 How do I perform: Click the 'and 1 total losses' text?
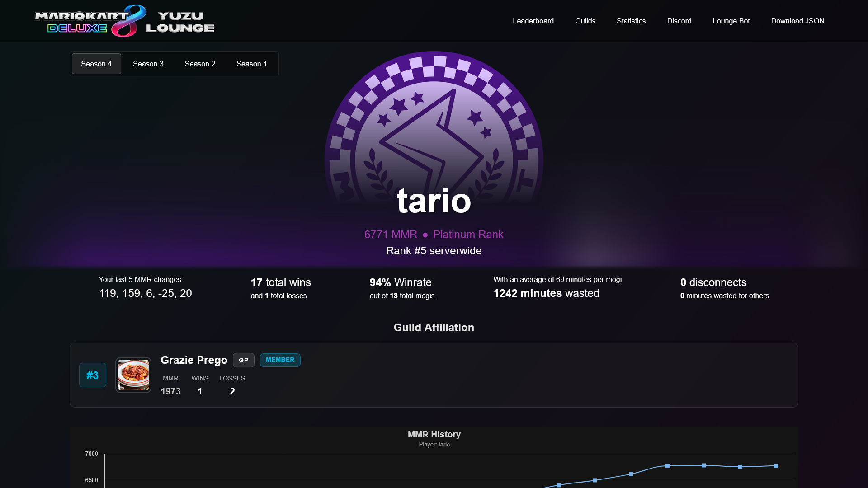pyautogui.click(x=278, y=296)
